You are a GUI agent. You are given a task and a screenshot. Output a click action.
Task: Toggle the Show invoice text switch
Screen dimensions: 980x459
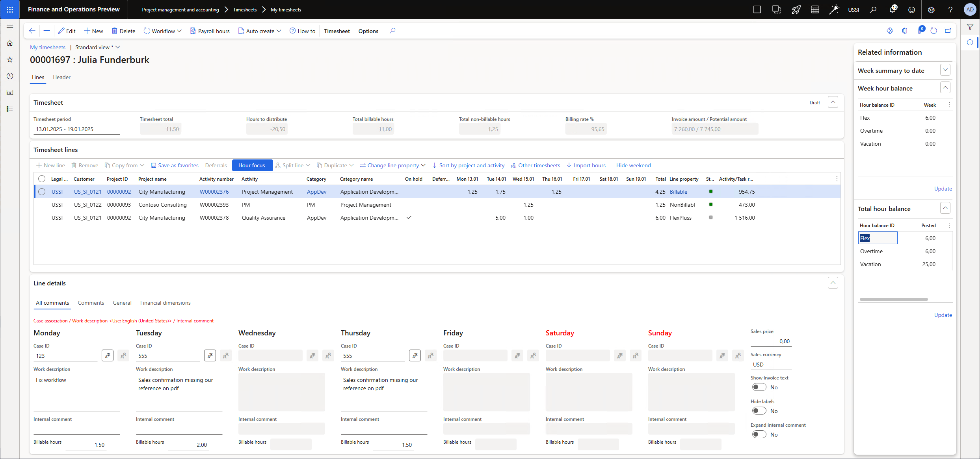[759, 387]
